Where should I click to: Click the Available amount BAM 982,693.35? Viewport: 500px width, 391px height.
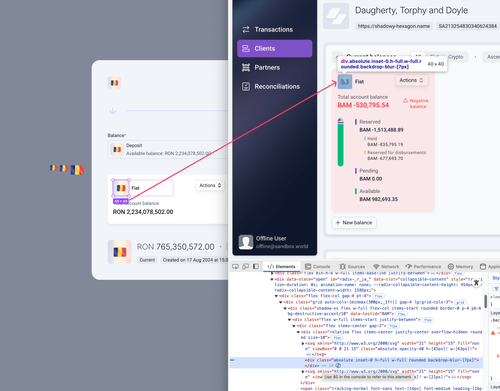coord(378,199)
